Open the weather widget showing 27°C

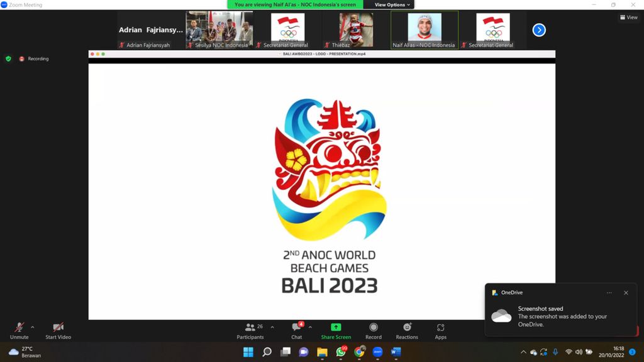(25, 352)
